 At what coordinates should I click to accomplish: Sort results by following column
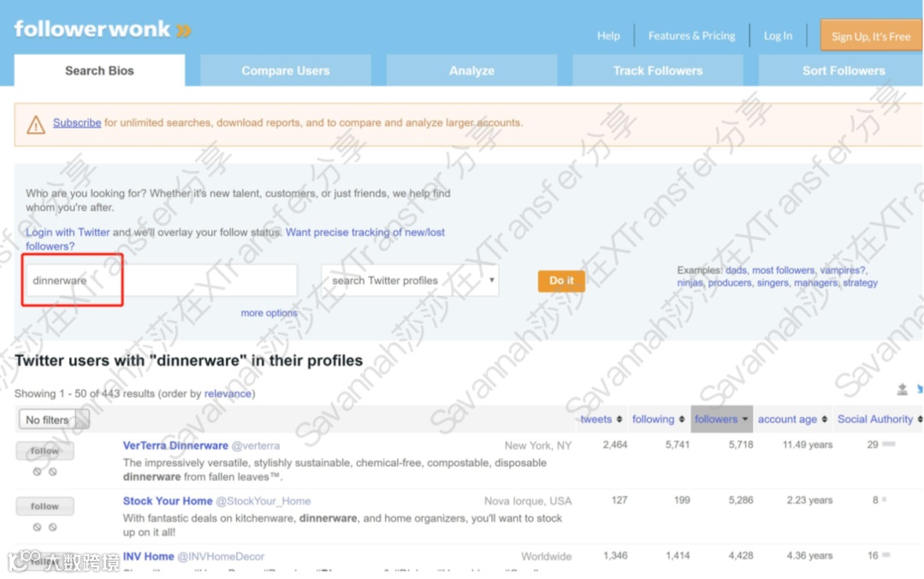(x=658, y=419)
